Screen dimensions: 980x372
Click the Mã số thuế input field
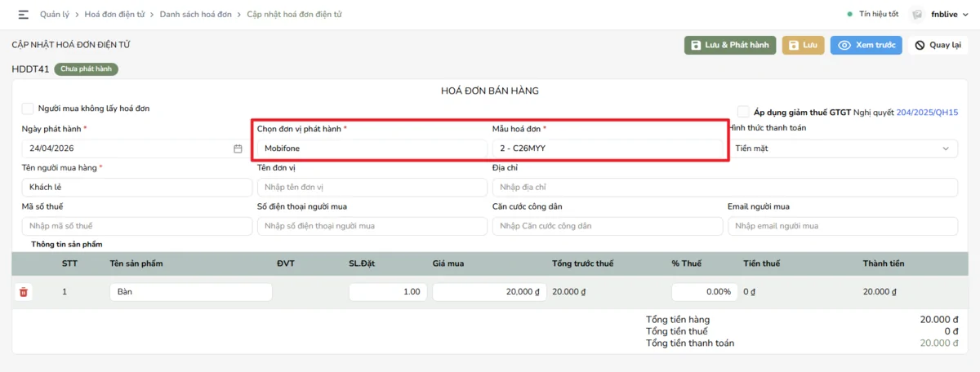137,226
